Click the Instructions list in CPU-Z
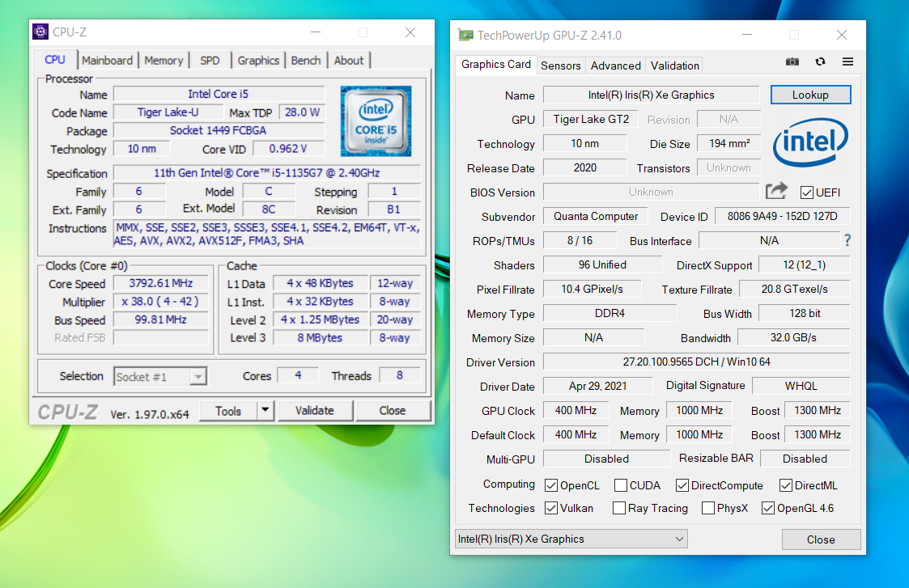 pyautogui.click(x=266, y=234)
